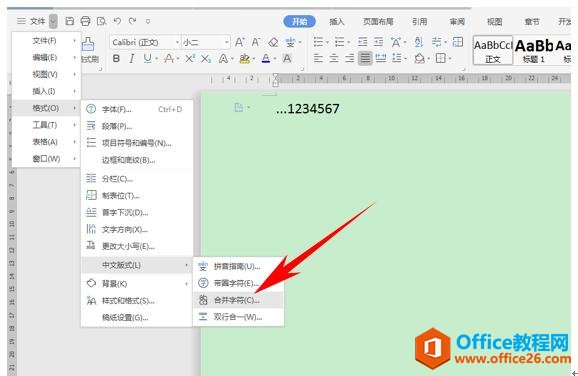Expand 背景(K) submenu

137,283
